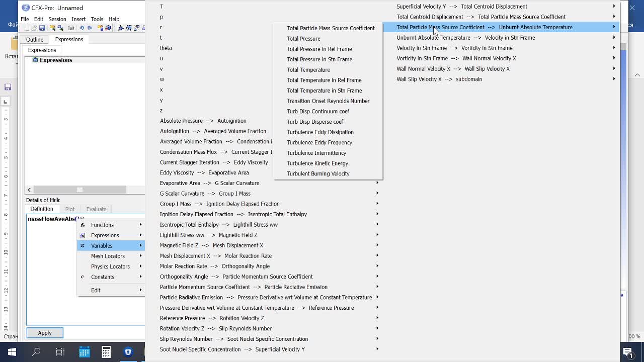
Task: Expand the Functions submenu
Action: [x=111, y=225]
